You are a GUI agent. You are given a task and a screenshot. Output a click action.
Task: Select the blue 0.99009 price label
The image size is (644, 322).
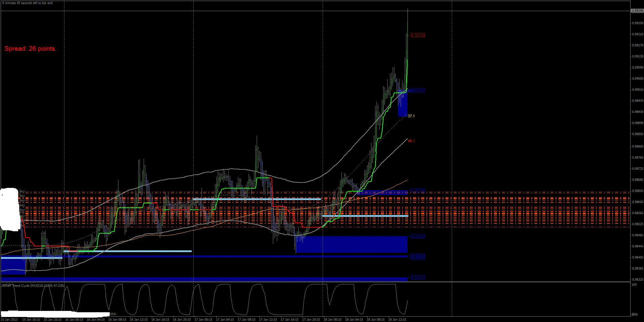coord(418,90)
